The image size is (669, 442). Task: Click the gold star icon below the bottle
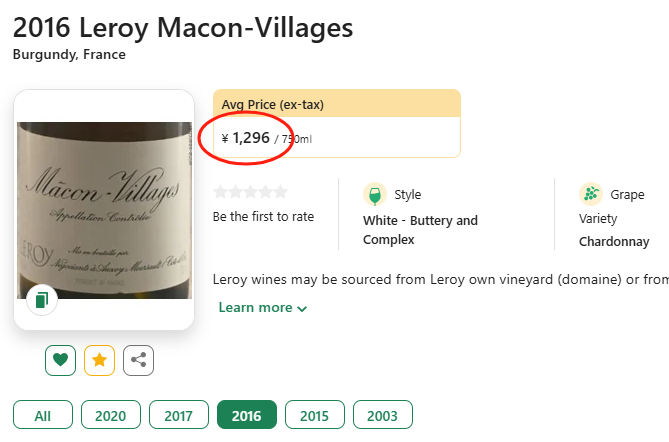99,360
